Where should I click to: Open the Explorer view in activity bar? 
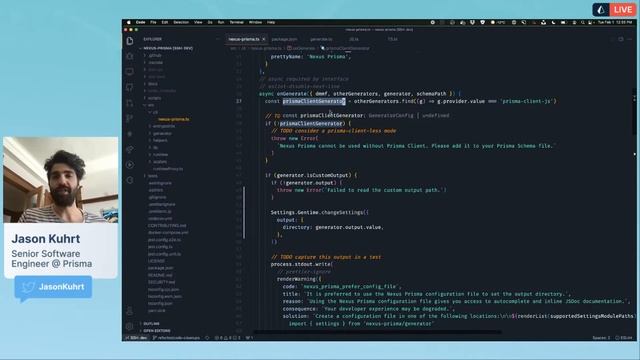(x=130, y=41)
